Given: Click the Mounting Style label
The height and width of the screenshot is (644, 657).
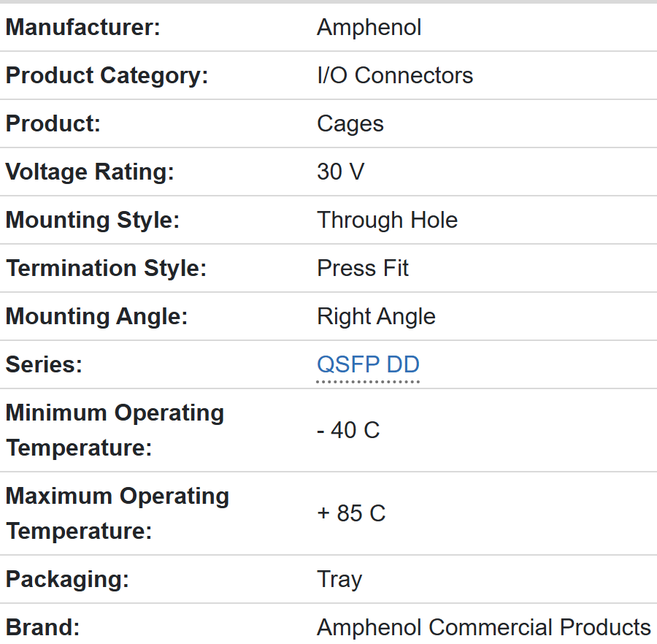Looking at the screenshot, I should click(92, 221).
